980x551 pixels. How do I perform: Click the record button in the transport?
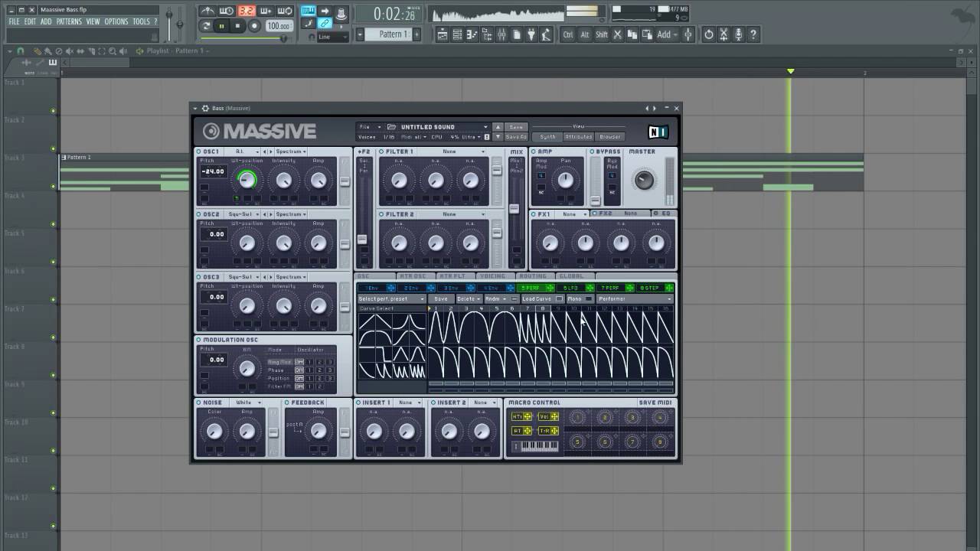(x=254, y=26)
